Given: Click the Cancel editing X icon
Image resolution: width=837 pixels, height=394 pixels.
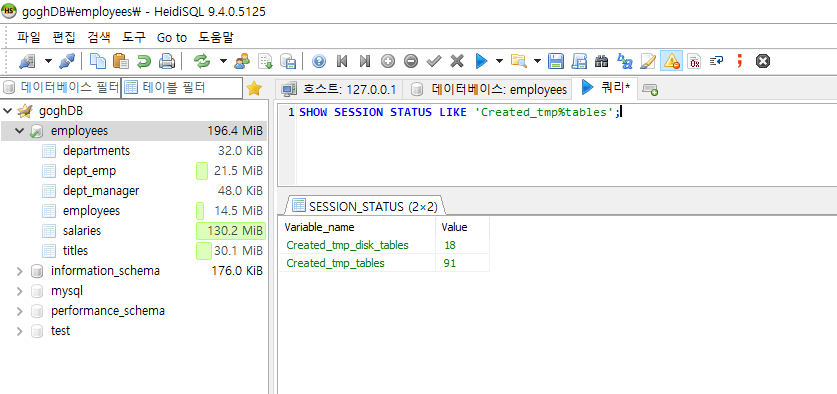Looking at the screenshot, I should click(457, 61).
